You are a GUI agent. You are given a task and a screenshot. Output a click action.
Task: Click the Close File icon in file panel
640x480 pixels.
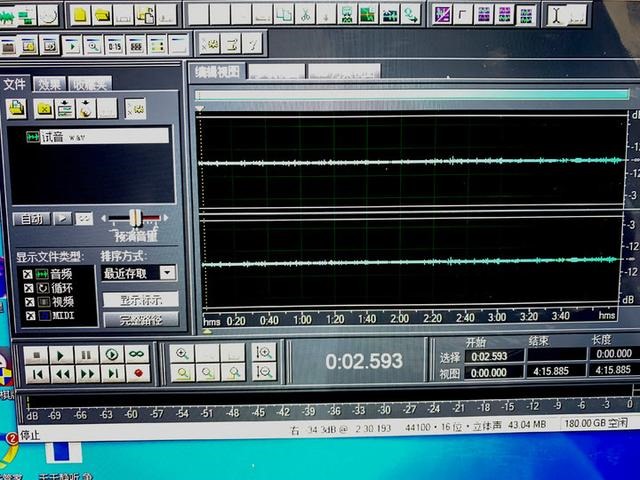point(43,108)
